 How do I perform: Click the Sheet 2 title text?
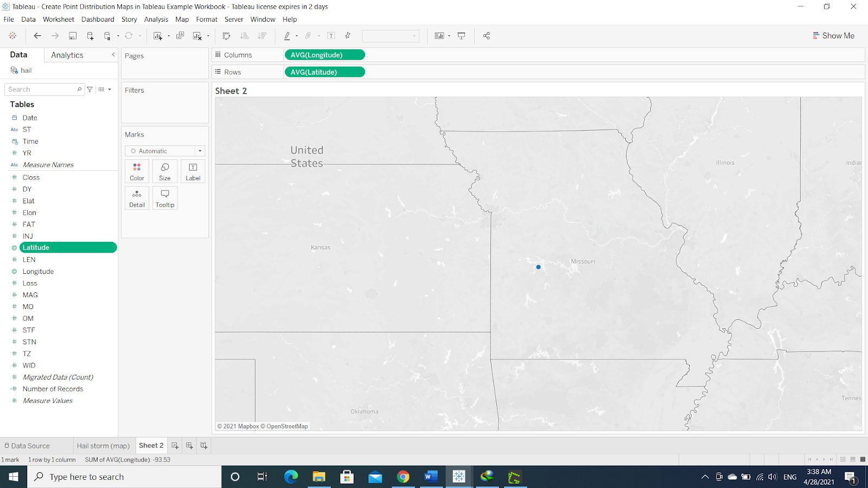click(231, 91)
